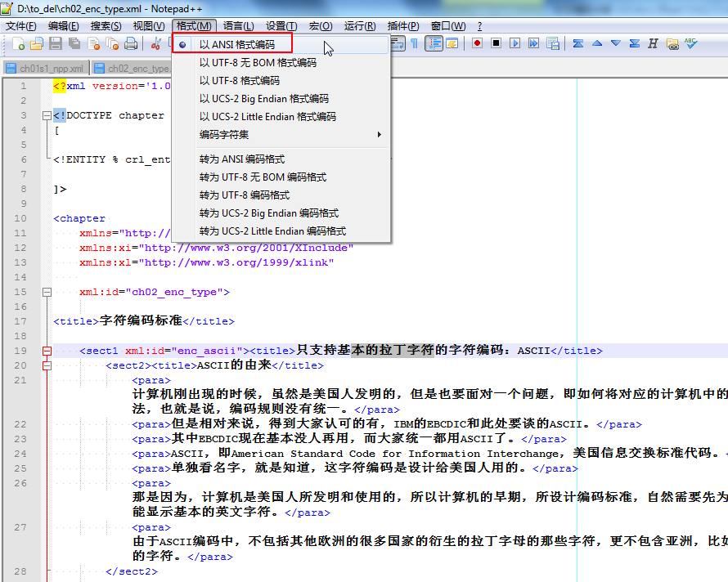The width and height of the screenshot is (728, 582).
Task: Click the Save file toolbar icon
Action: [x=56, y=44]
